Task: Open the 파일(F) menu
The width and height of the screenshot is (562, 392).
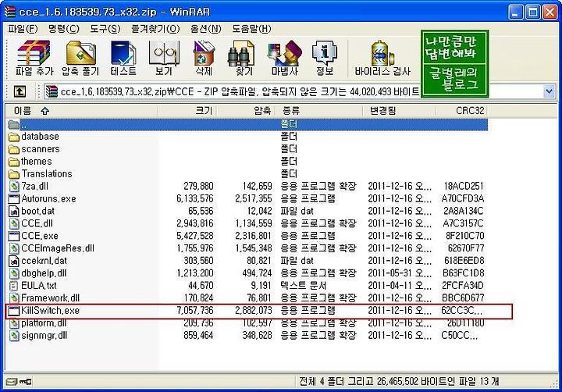Action: pyautogui.click(x=23, y=29)
